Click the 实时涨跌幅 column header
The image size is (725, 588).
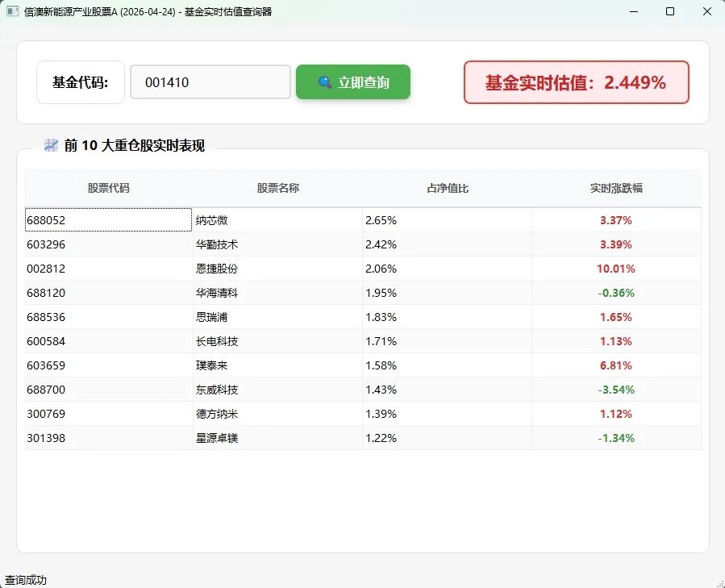click(x=616, y=188)
